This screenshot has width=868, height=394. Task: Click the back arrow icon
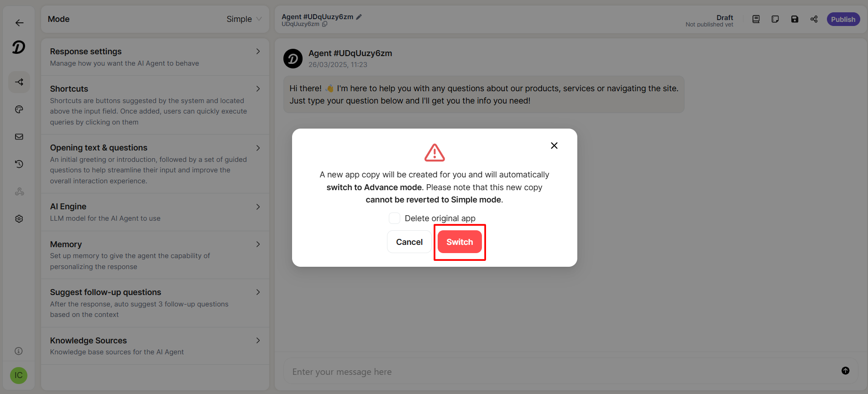click(x=19, y=23)
